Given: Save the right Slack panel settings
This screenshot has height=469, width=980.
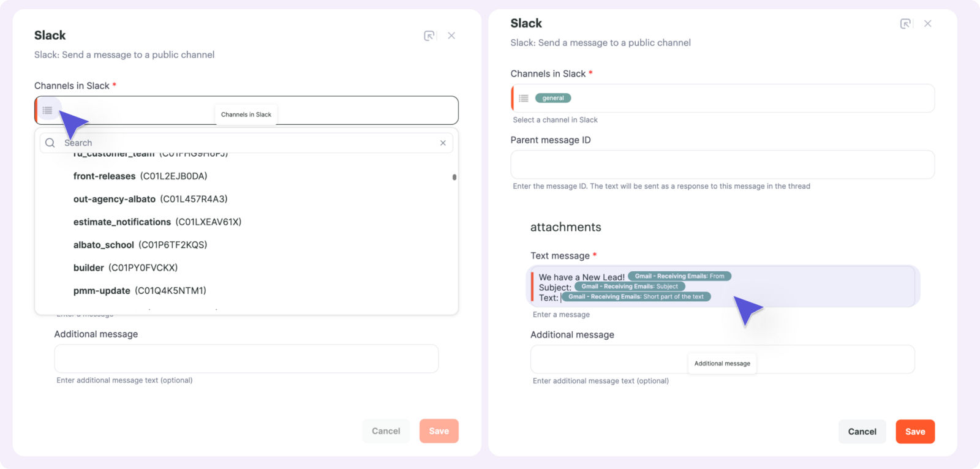Looking at the screenshot, I should pos(916,432).
